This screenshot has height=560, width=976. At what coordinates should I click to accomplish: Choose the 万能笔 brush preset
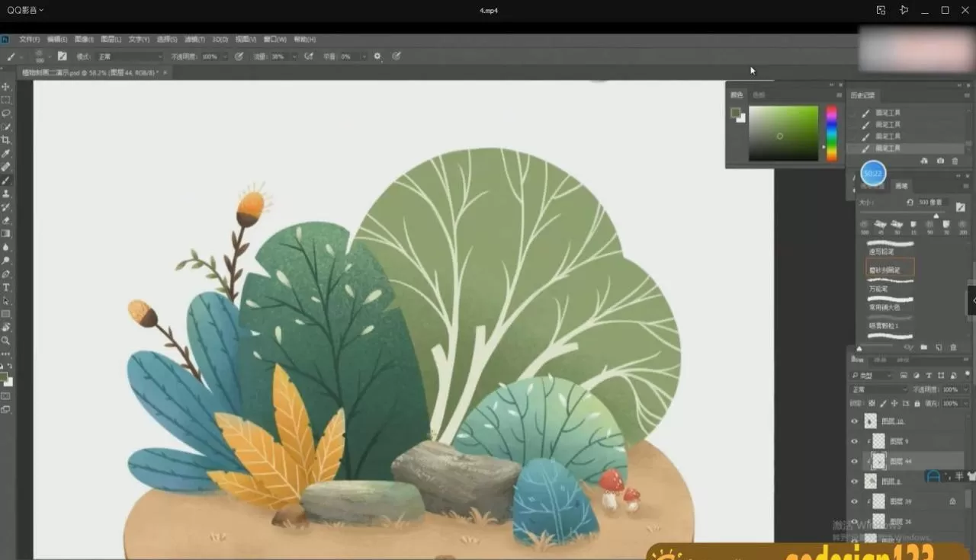click(878, 289)
